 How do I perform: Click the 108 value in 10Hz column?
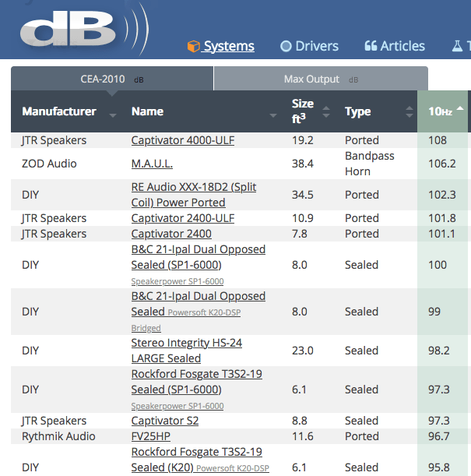[438, 140]
